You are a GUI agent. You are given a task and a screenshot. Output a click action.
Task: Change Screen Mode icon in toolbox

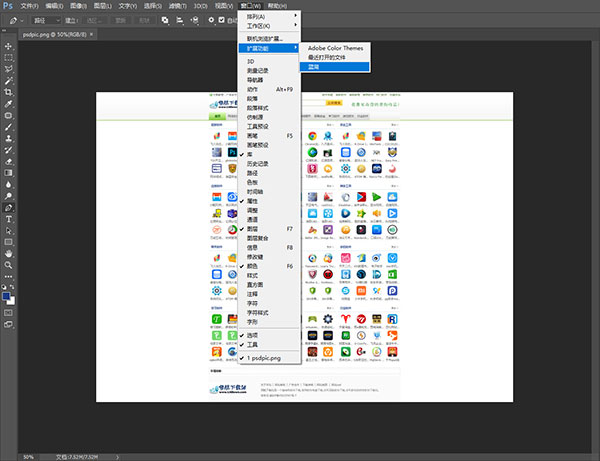(8, 324)
